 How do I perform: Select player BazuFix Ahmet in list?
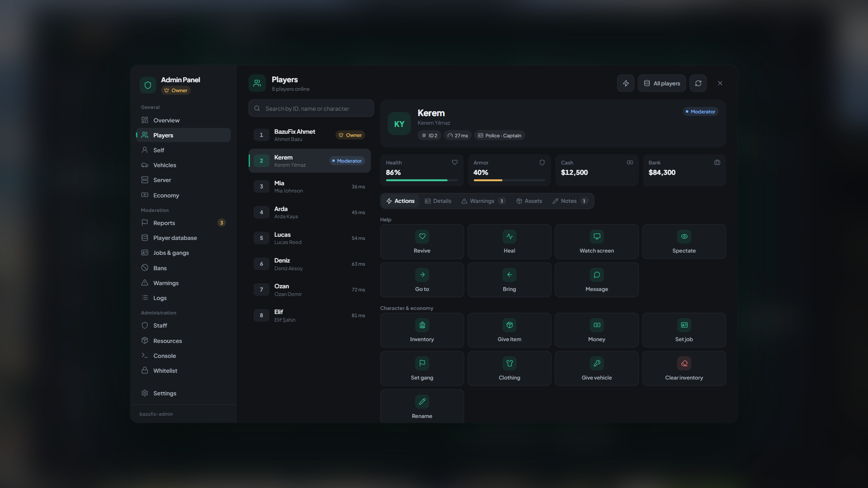310,135
